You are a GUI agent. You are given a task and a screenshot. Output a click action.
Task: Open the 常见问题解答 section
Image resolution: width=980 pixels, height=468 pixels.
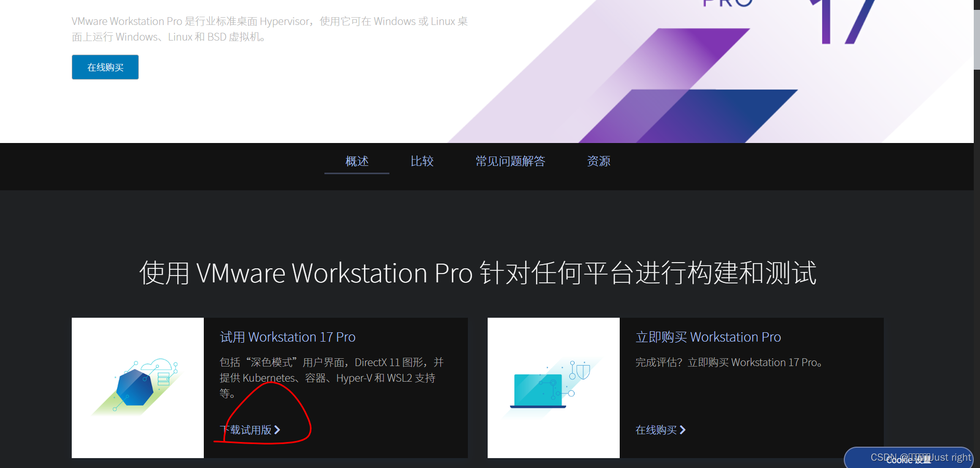tap(510, 161)
